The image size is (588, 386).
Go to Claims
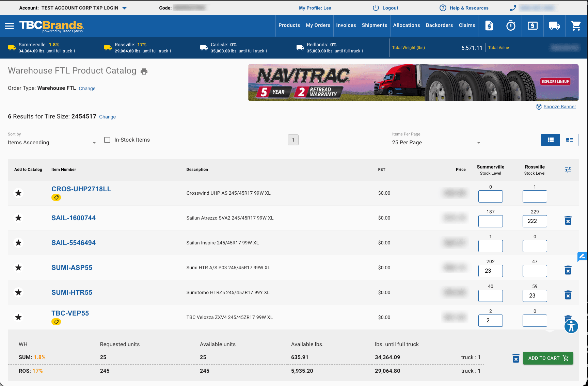point(467,26)
